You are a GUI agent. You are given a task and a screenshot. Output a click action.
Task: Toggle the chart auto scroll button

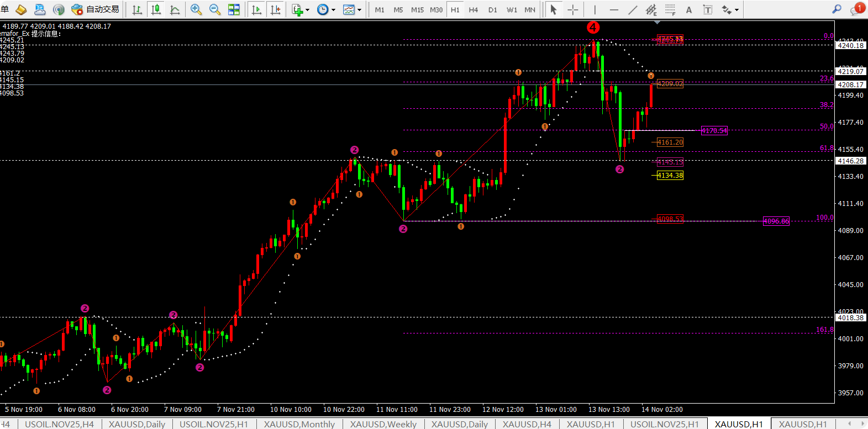(x=256, y=9)
